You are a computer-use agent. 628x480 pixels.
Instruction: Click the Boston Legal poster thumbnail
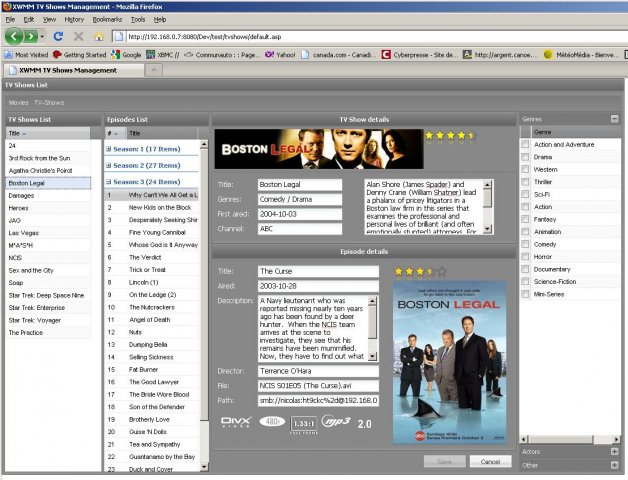[449, 362]
